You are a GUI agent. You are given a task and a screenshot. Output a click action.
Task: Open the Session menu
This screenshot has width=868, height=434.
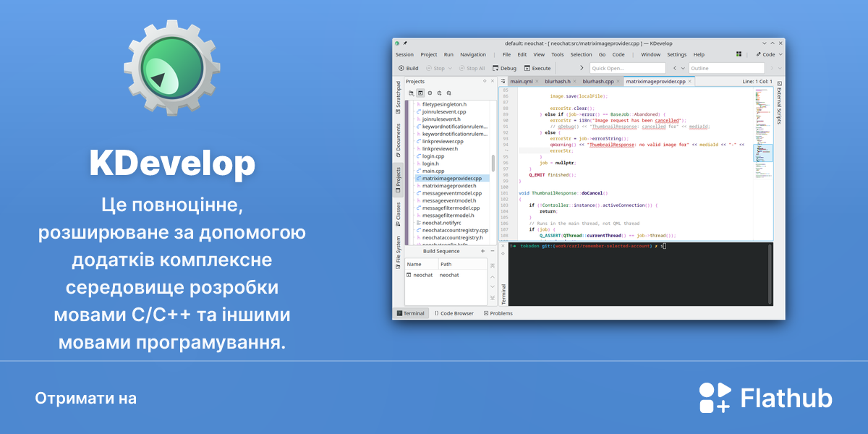click(404, 54)
